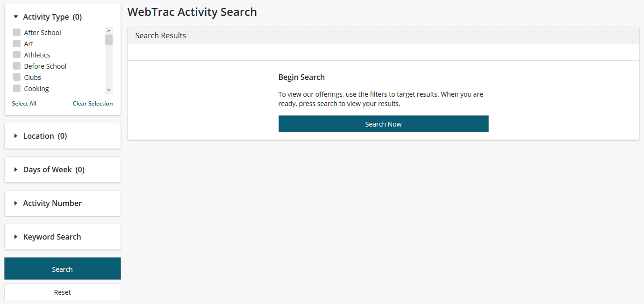Screen dimensions: 644x304
Task: Click the Clear Selection link
Action: (x=93, y=103)
